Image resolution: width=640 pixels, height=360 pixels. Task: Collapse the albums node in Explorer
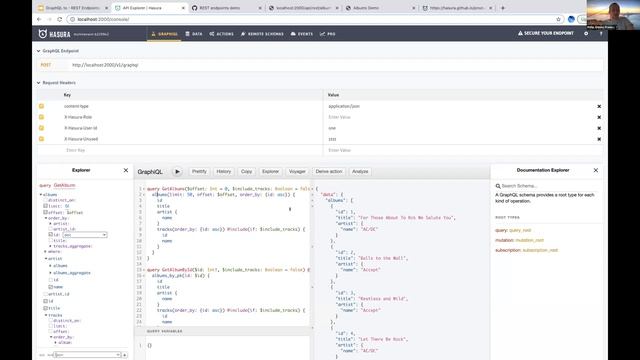click(41, 195)
